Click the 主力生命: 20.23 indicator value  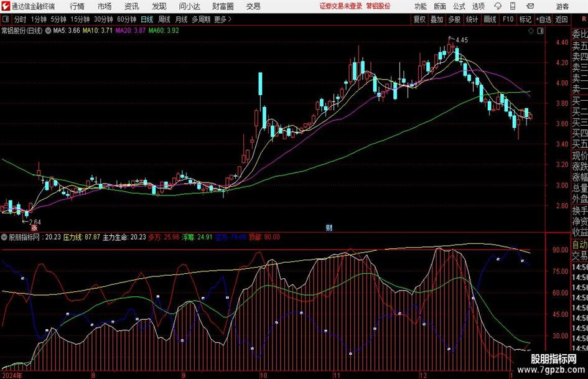click(x=124, y=237)
